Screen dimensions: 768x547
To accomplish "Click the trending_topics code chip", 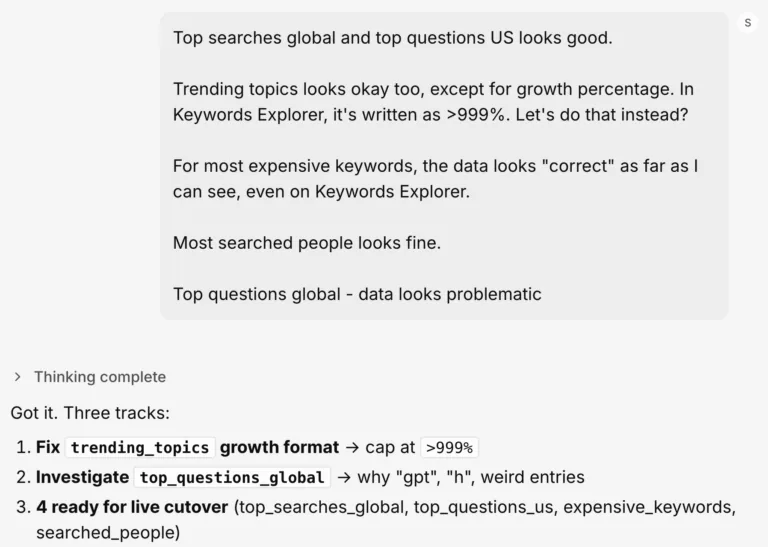I will (140, 448).
